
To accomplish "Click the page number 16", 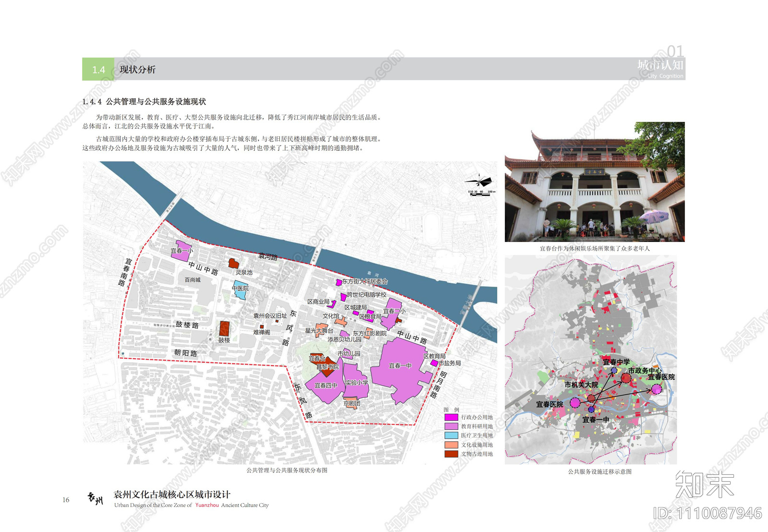I will 66,500.
